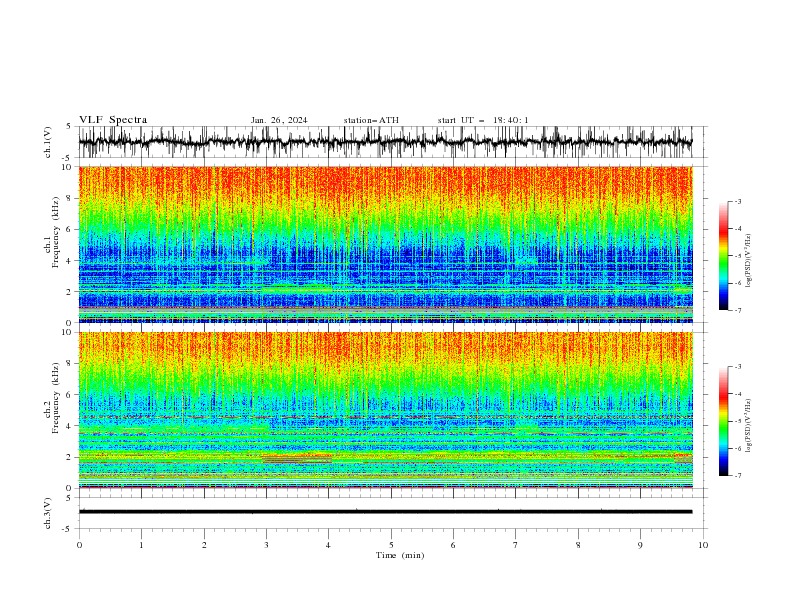Click the "-5" tick on ch.2 color bar
The width and height of the screenshot is (792, 612).
click(x=738, y=421)
